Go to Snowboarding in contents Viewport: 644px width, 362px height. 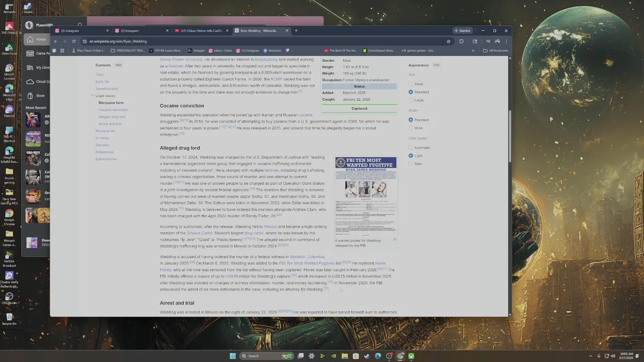point(107,88)
